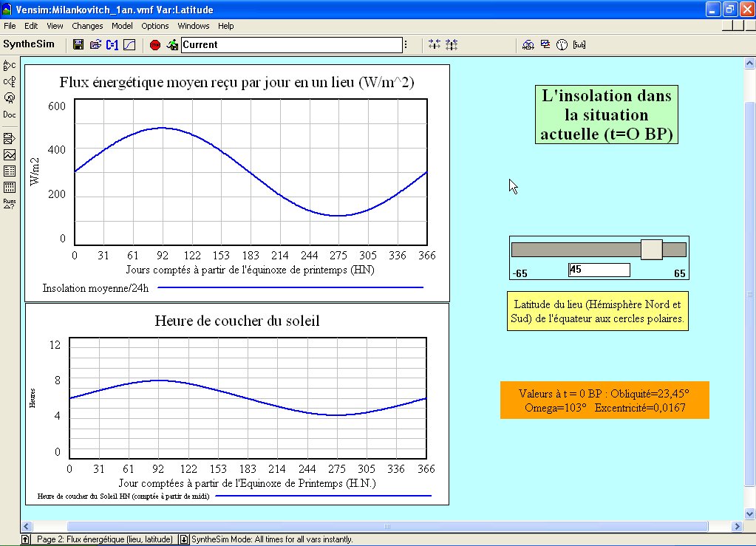
Task: Click the next page down-arrow in status bar
Action: (x=184, y=539)
